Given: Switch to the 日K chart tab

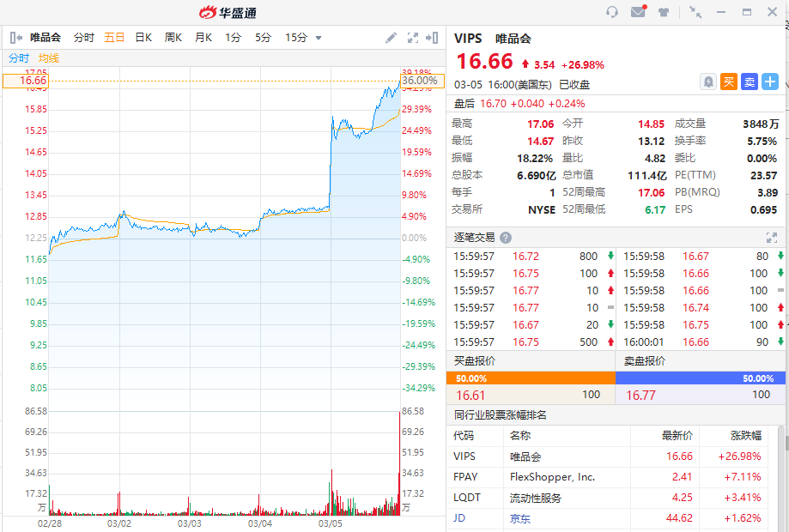Looking at the screenshot, I should pos(143,38).
